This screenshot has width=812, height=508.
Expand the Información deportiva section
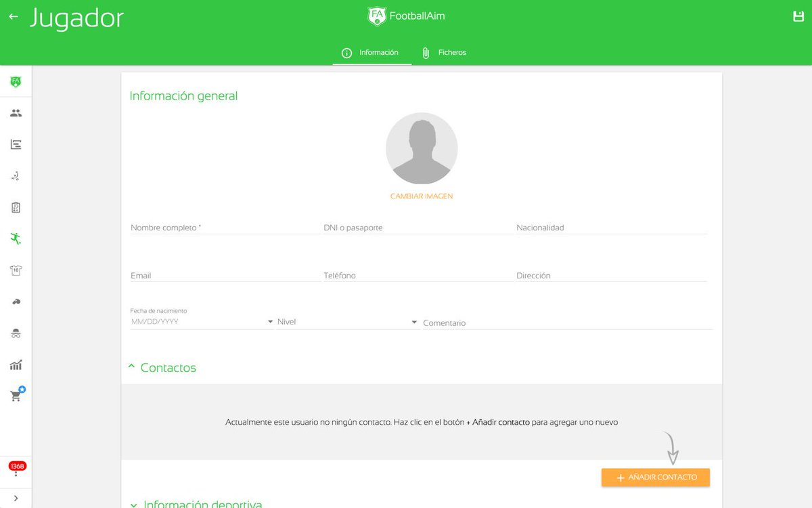(196, 503)
